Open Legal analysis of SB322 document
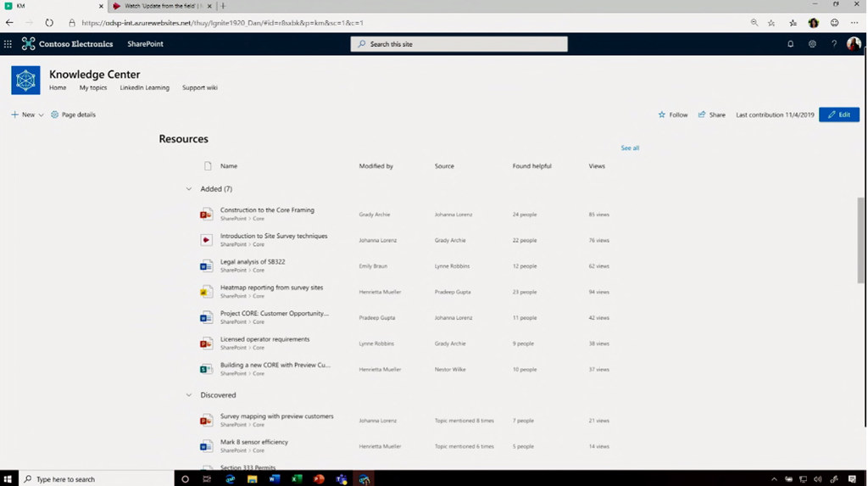 [253, 262]
